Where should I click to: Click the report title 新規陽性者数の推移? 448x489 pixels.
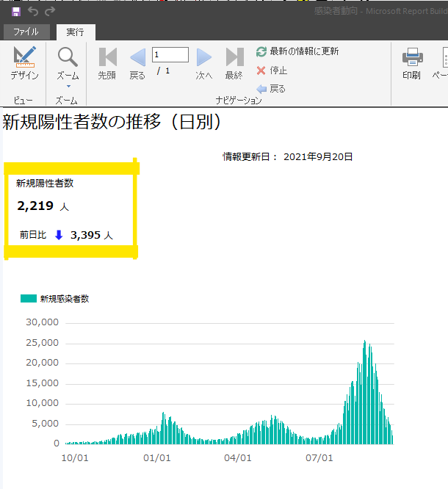point(112,122)
